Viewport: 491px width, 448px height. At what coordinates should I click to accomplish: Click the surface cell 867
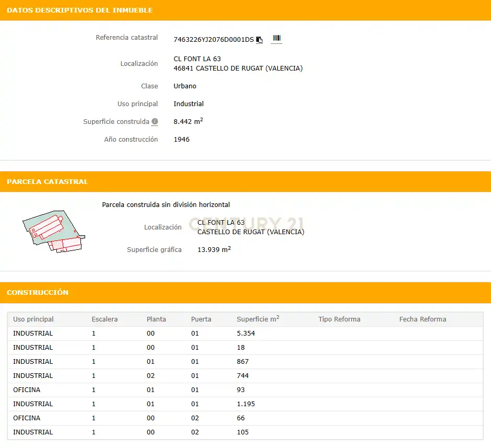tap(243, 362)
